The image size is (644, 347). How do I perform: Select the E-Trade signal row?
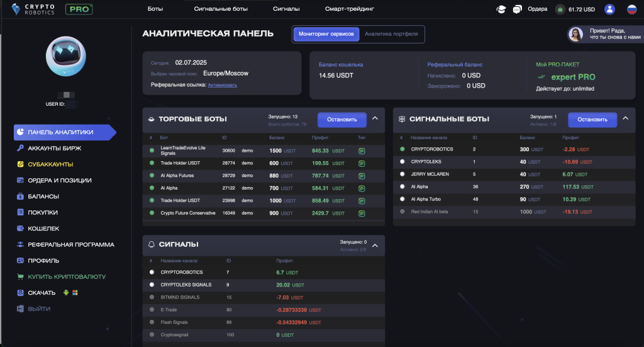tap(264, 310)
